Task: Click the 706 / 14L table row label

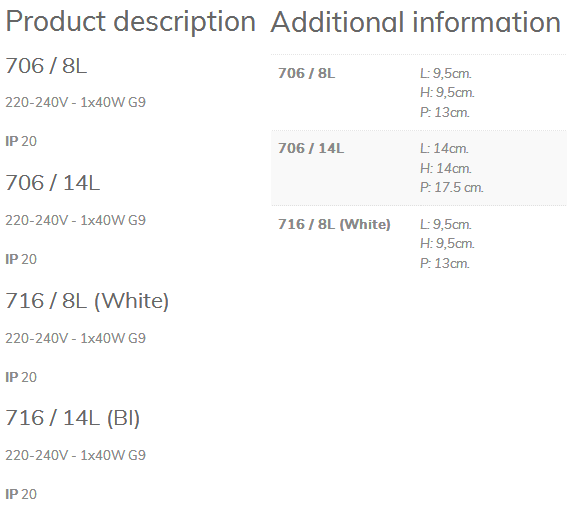Action: [311, 148]
